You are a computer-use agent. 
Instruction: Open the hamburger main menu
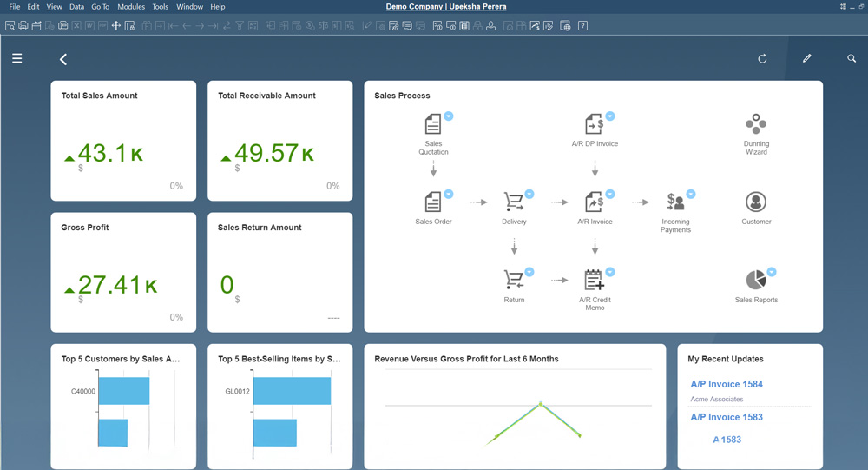17,59
